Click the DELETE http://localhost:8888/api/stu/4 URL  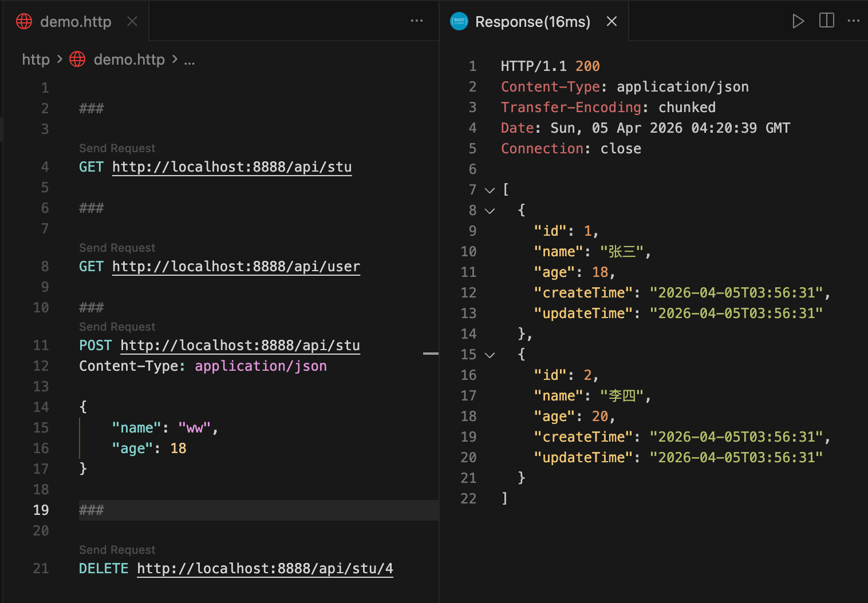click(x=265, y=569)
